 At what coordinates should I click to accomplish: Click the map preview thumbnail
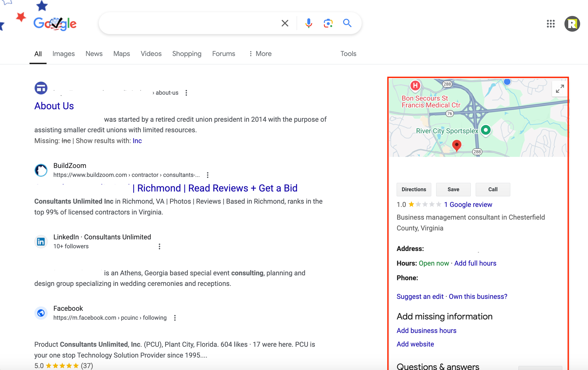tap(478, 118)
